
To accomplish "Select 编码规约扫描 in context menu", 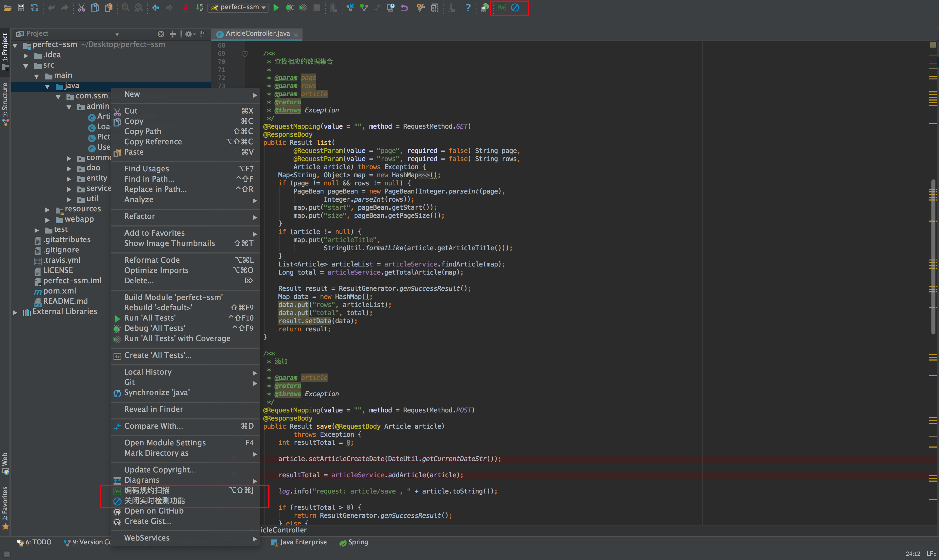I will pos(147,490).
